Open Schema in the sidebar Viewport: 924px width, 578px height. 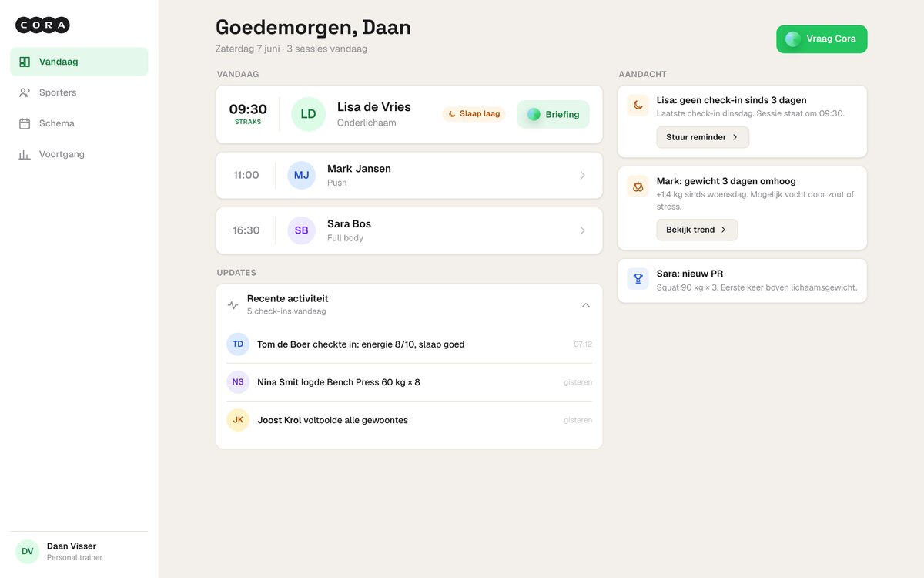point(79,123)
